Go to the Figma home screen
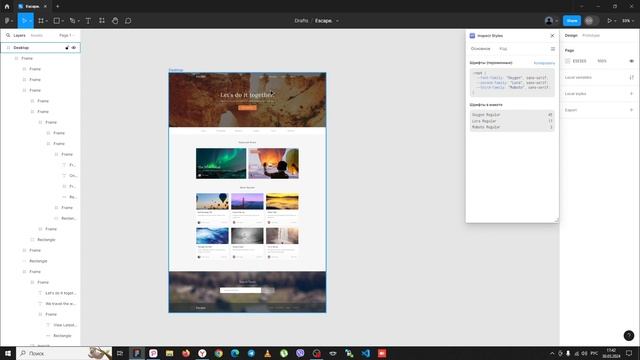The image size is (640, 360). [x=7, y=7]
